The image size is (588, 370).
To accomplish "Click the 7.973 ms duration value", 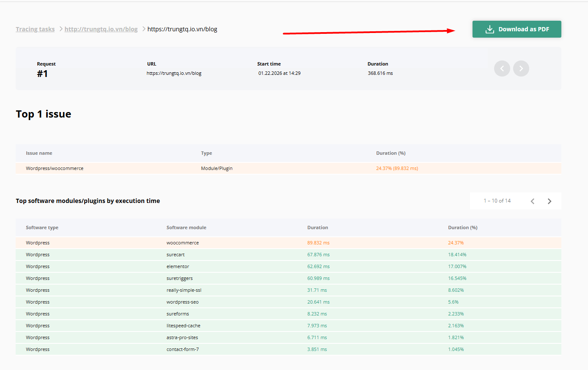I will pos(317,326).
